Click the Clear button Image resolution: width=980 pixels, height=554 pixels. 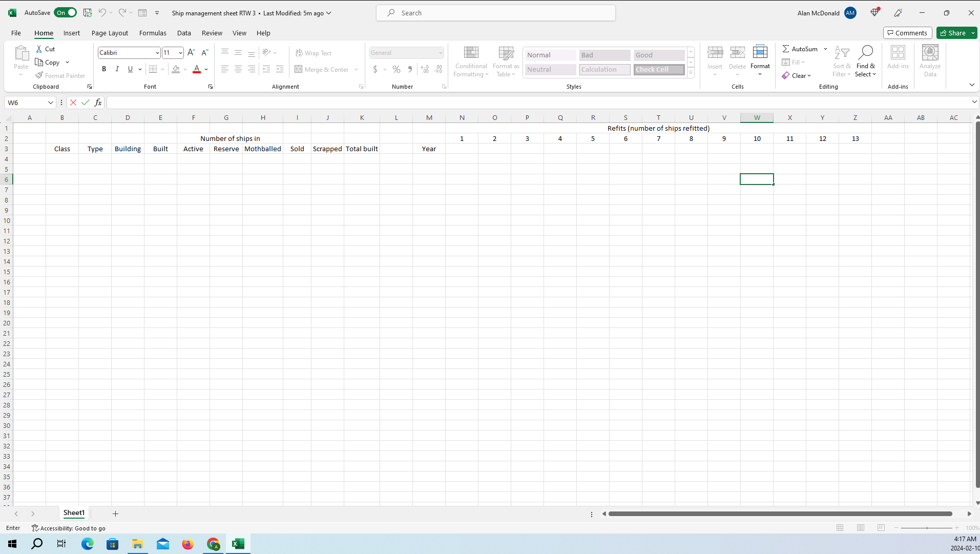[x=797, y=75]
